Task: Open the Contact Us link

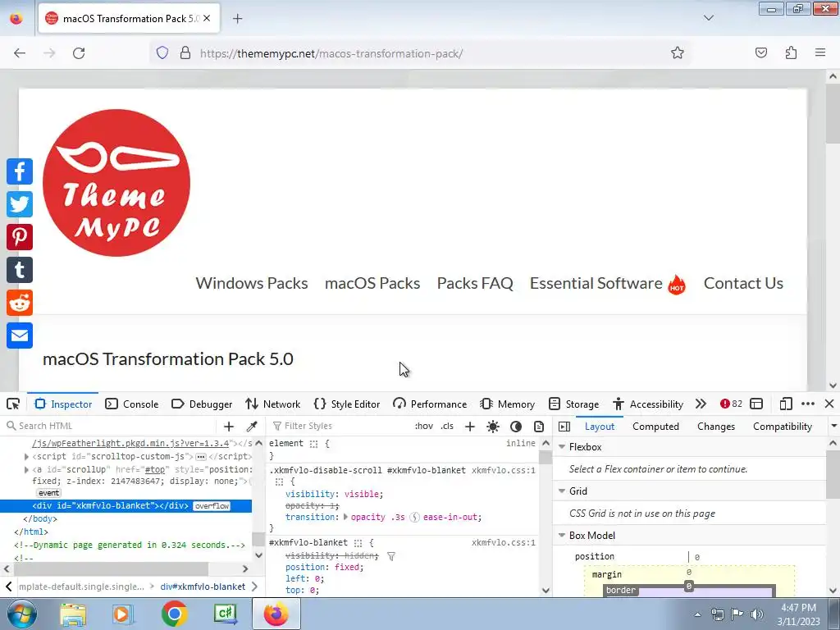Action: pos(743,283)
